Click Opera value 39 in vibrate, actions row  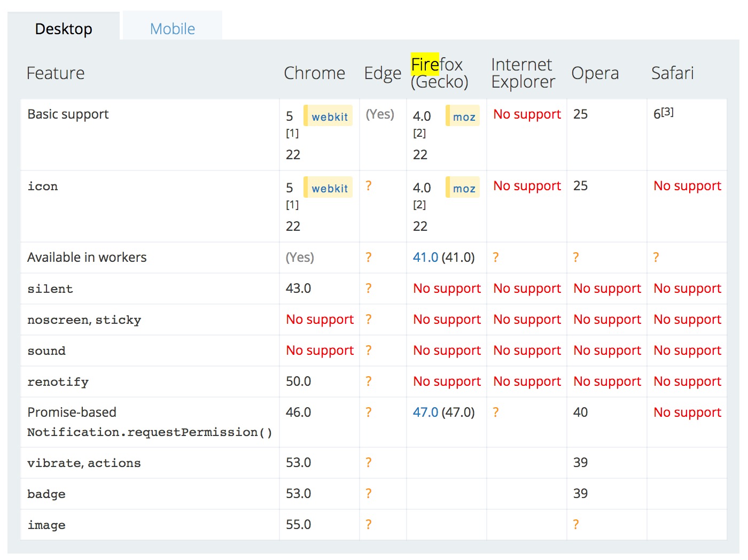click(x=580, y=462)
